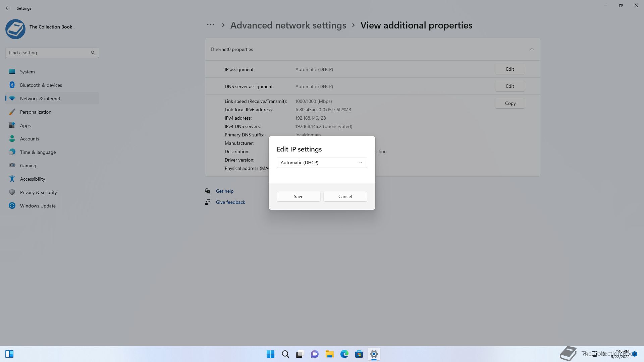This screenshot has height=362, width=644.
Task: Collapse Ethernet0 properties section
Action: pos(532,49)
